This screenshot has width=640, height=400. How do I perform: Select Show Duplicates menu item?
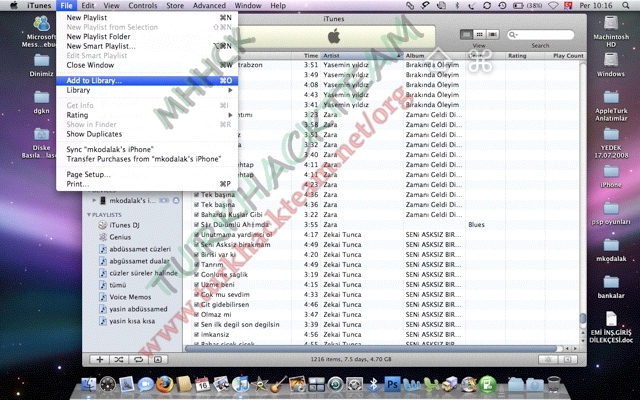click(x=147, y=134)
